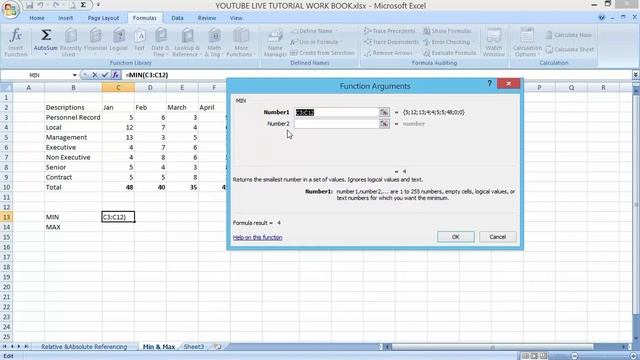Image resolution: width=640 pixels, height=360 pixels.
Task: Open Math & Trig functions
Action: click(213, 42)
